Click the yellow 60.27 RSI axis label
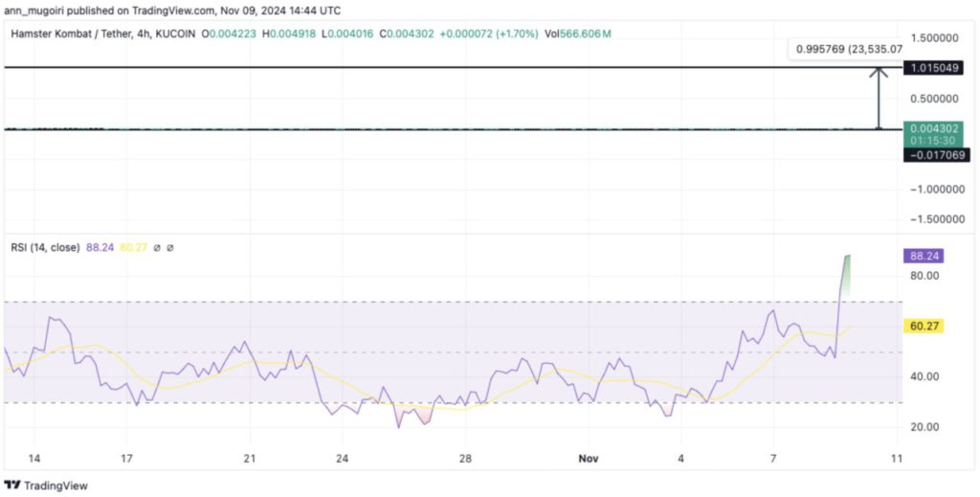 (924, 326)
